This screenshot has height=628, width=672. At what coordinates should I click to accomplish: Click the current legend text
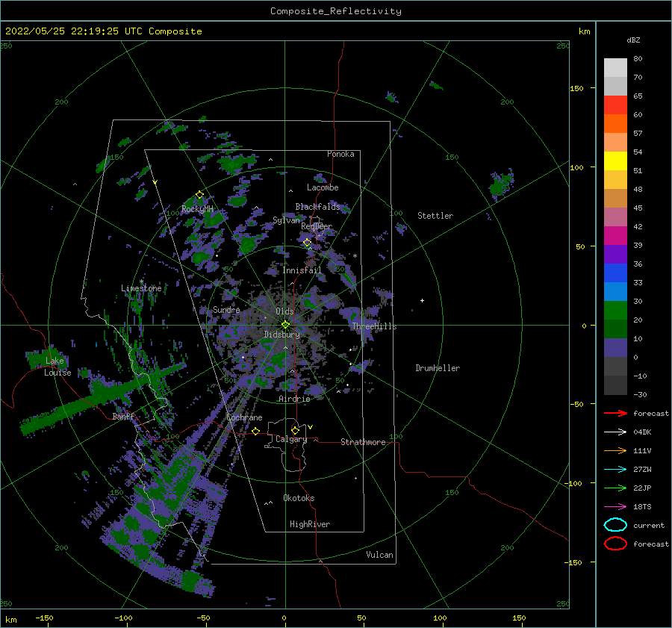pos(649,525)
